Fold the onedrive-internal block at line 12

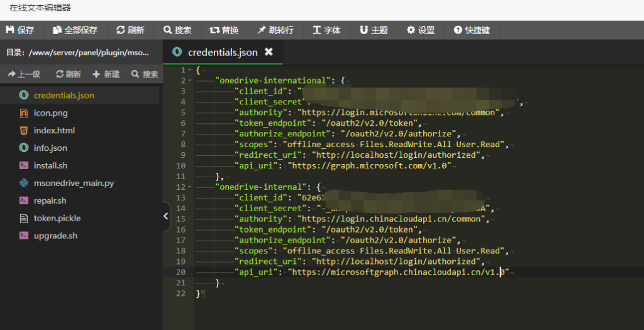[190, 187]
